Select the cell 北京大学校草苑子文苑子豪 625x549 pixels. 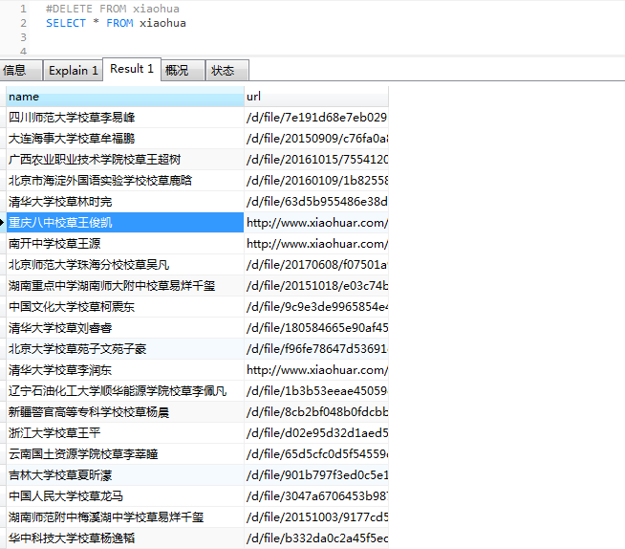[125, 349]
